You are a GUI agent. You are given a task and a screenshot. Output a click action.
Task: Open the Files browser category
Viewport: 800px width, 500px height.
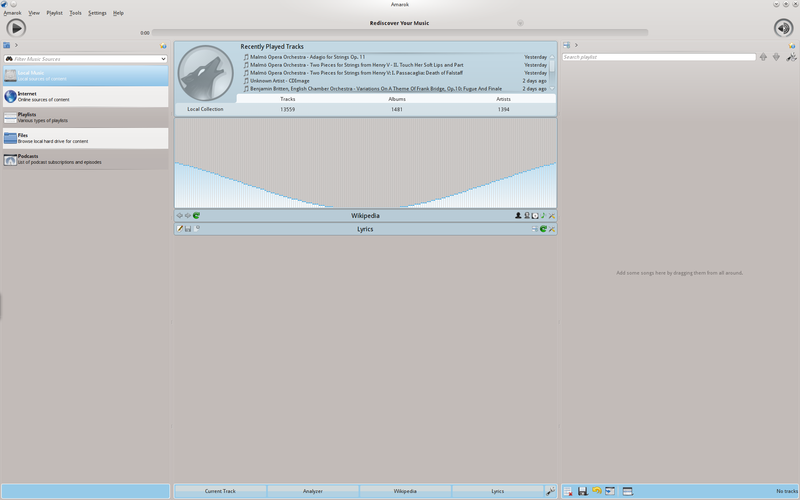[x=86, y=138]
